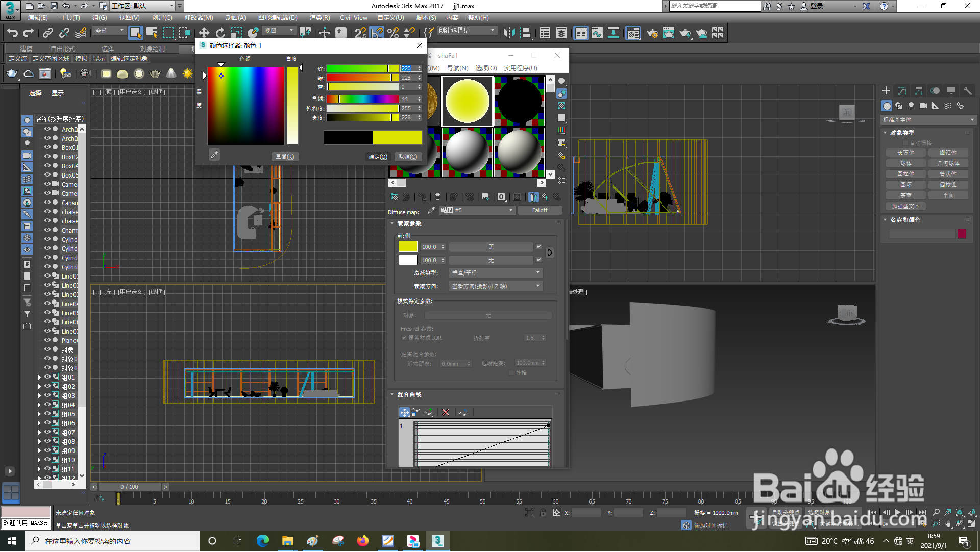The height and width of the screenshot is (552, 980).
Task: Open the Modify panel tab icon
Action: (x=902, y=91)
